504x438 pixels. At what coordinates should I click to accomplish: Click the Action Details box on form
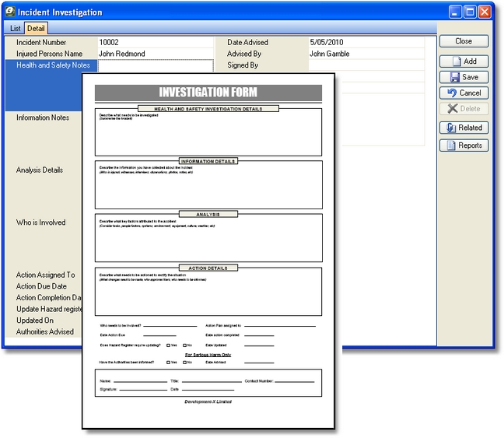tap(208, 292)
